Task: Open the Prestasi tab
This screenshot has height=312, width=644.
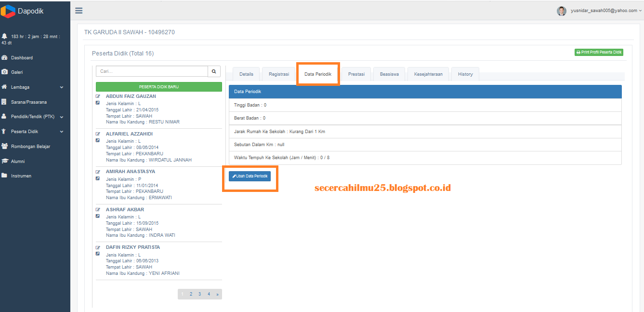Action: coord(356,74)
